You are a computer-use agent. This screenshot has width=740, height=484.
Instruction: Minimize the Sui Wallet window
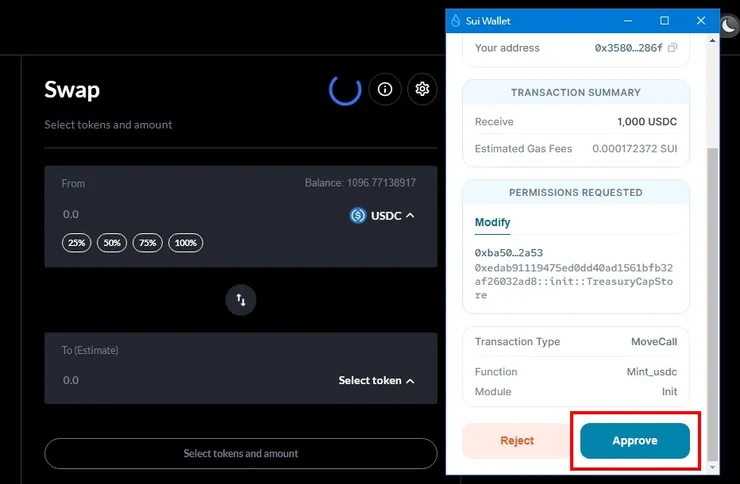tap(628, 21)
